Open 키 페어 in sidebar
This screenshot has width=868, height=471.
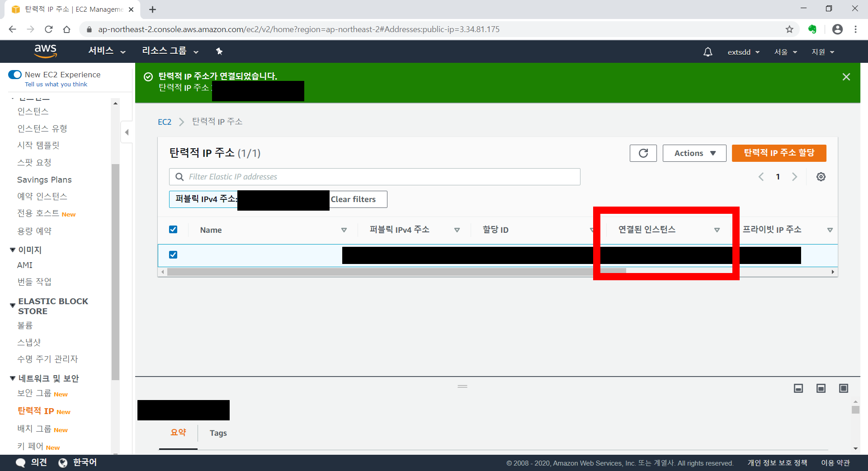30,447
